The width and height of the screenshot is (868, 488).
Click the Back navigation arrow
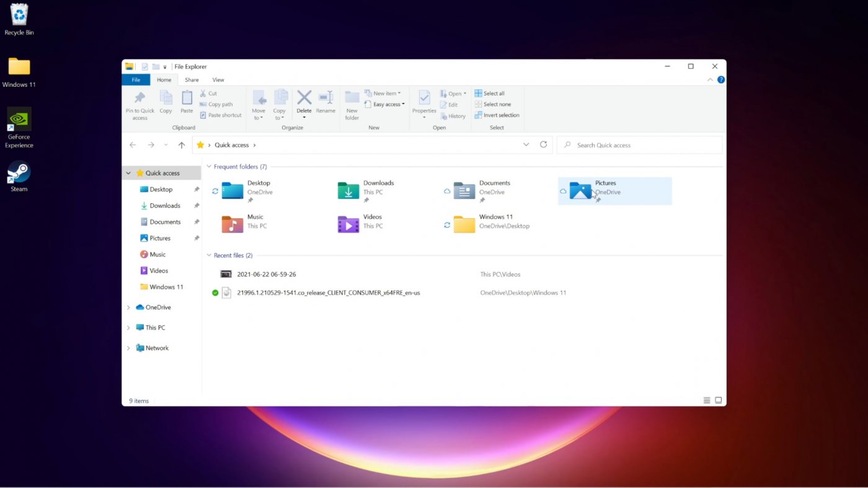coord(133,145)
